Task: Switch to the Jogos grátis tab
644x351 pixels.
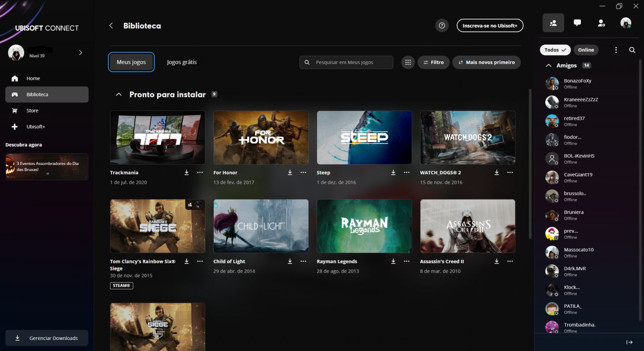Action: pos(182,62)
